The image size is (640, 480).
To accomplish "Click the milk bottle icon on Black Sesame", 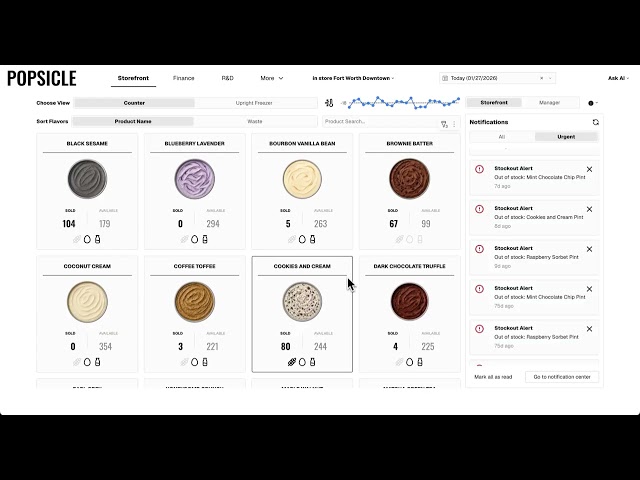I will pos(98,240).
